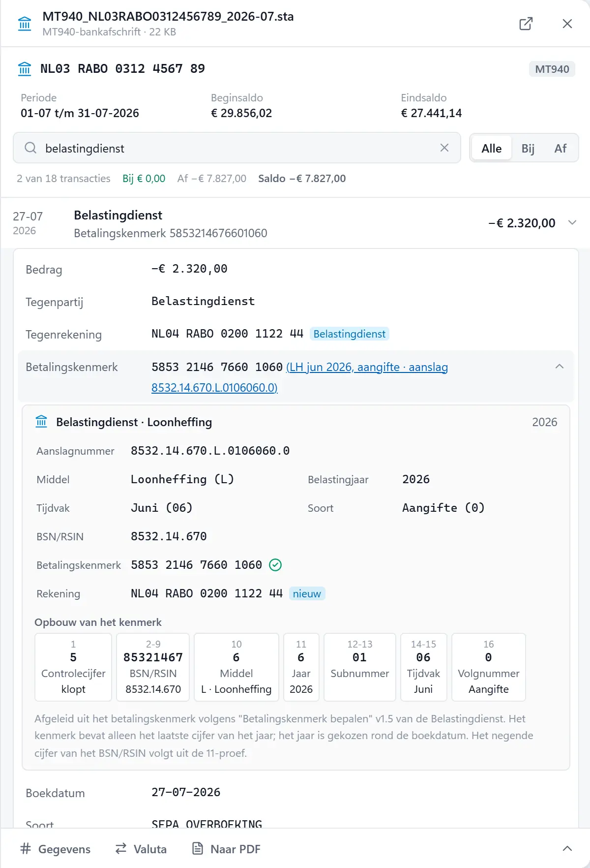Click the search magnifier icon

click(30, 148)
